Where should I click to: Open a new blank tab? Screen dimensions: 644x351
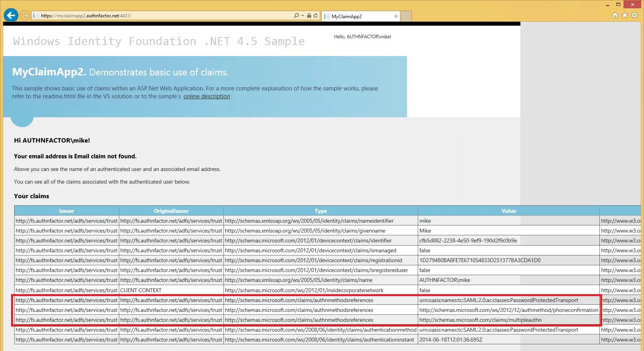coord(406,16)
